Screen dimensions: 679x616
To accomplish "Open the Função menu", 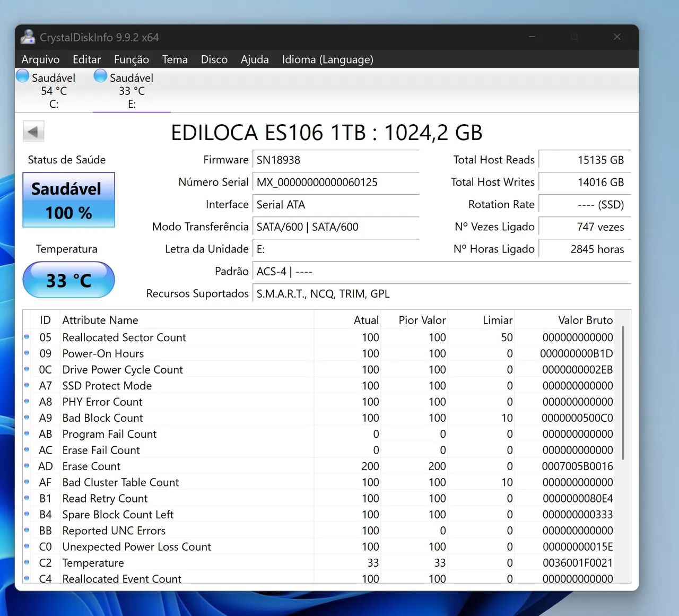I will click(x=132, y=59).
